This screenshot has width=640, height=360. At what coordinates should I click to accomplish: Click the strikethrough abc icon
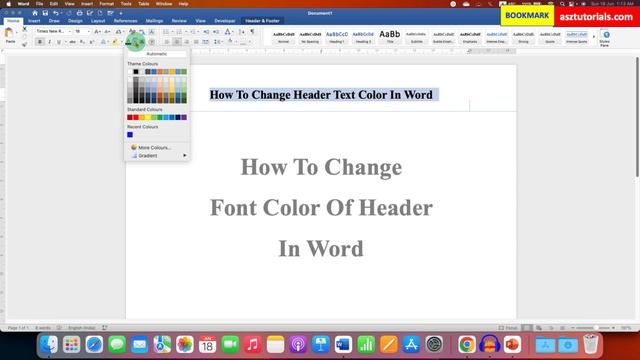pos(73,42)
